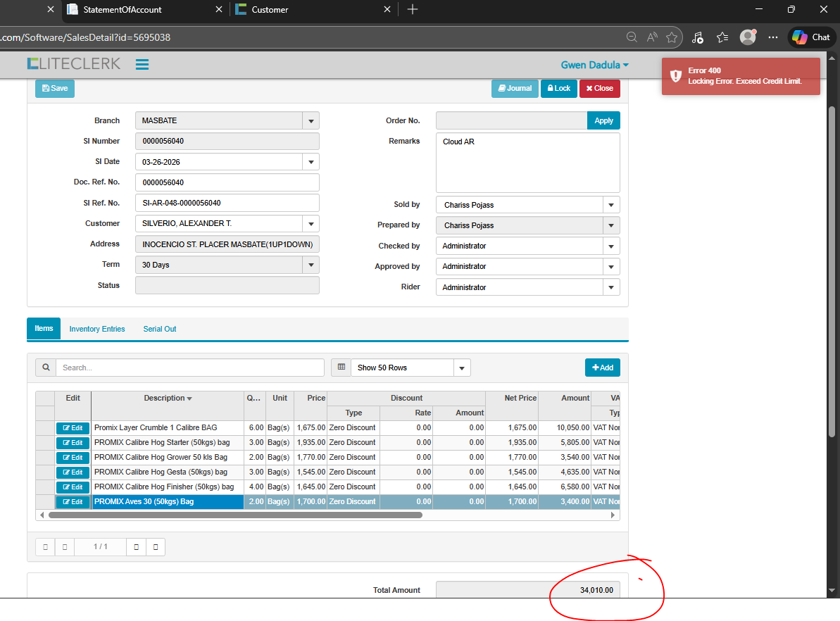
Task: Open the Customer dropdown arrow
Action: click(311, 224)
